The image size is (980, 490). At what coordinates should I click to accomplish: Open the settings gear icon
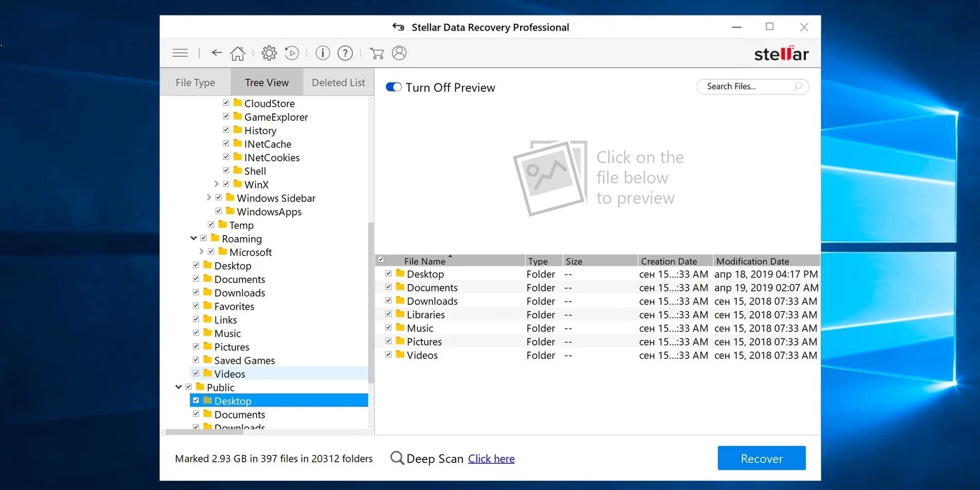tap(269, 53)
